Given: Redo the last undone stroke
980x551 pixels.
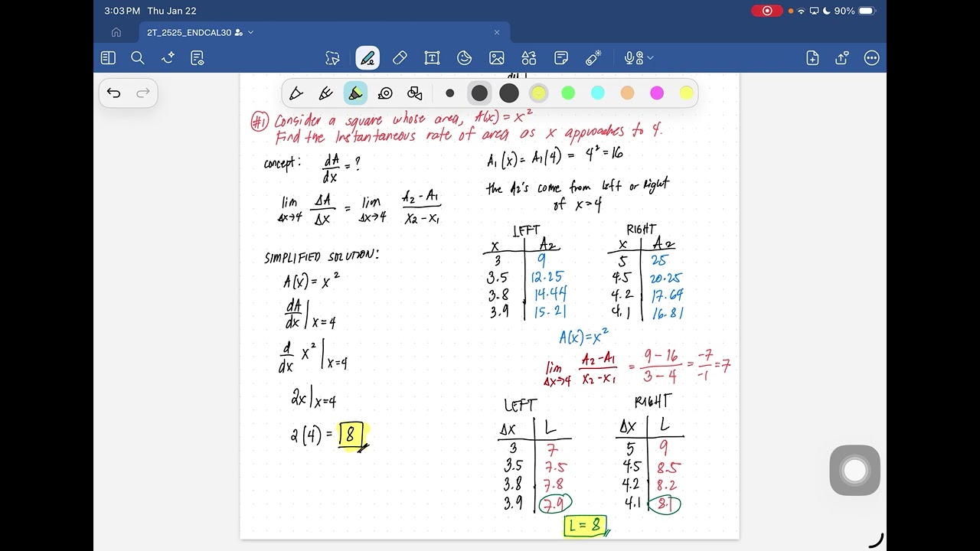Looking at the screenshot, I should [x=143, y=93].
